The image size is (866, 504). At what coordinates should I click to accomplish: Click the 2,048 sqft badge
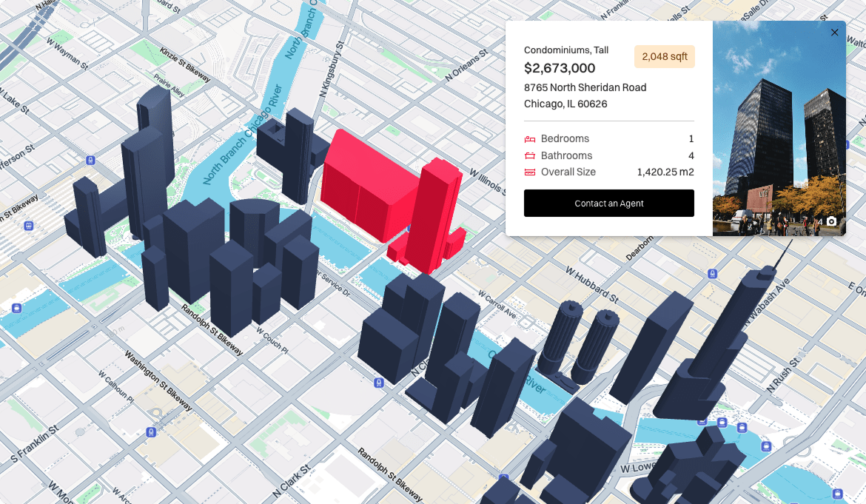click(x=665, y=56)
